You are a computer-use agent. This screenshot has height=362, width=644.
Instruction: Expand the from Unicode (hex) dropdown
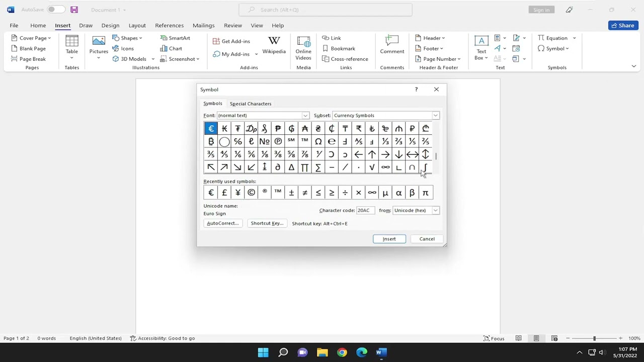pos(435,211)
